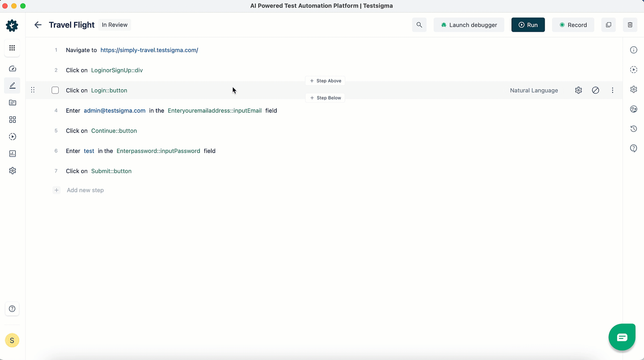The width and height of the screenshot is (644, 360).
Task: Open the In Review status selector
Action: (115, 25)
